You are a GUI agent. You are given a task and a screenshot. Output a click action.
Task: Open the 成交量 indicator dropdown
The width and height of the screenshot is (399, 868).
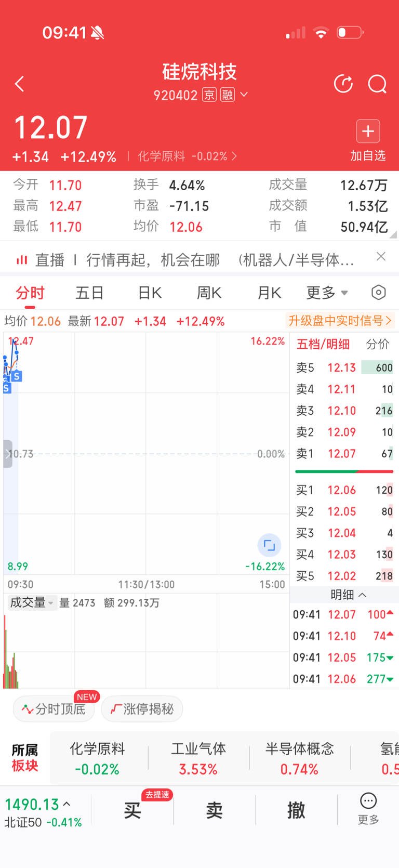(x=32, y=603)
